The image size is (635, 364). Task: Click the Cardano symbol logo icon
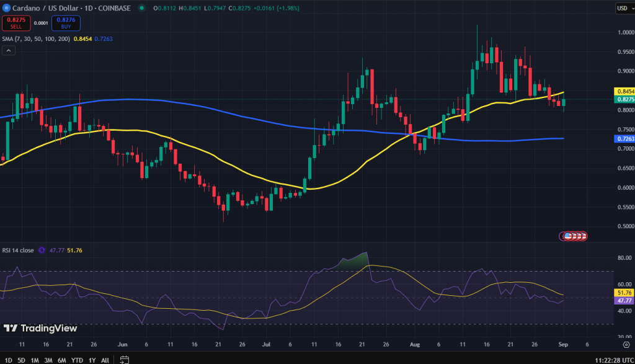(x=6, y=8)
